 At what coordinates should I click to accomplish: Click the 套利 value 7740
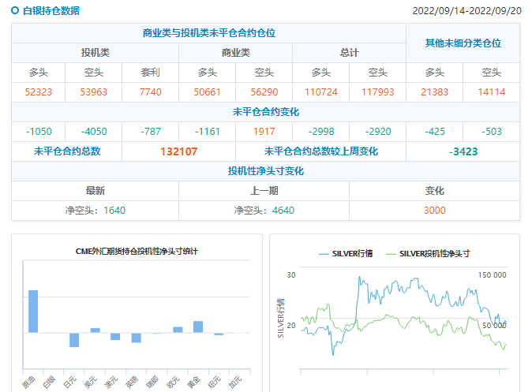(x=150, y=92)
